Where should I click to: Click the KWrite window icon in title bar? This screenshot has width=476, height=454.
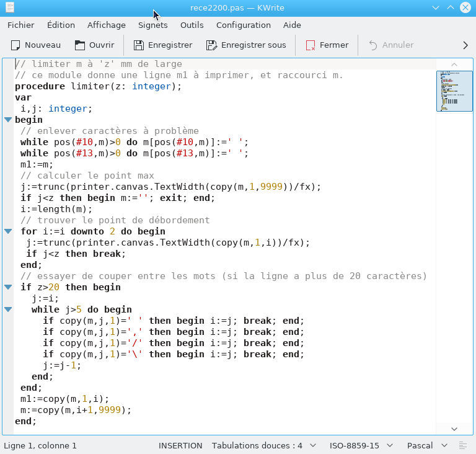pos(10,7)
